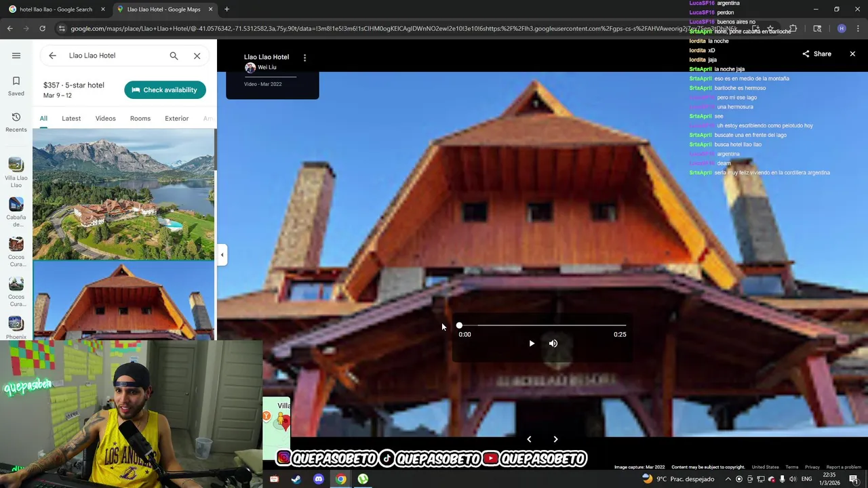Select the All photos tab
This screenshot has width=868, height=488.
(x=43, y=119)
